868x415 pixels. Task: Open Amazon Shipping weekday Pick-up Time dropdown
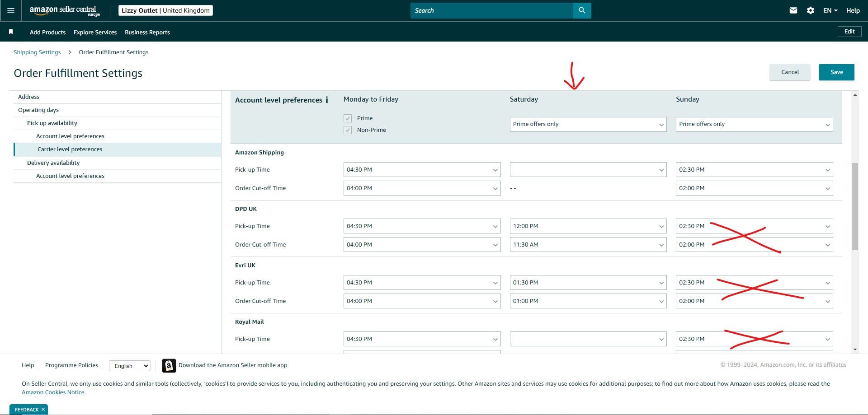422,170
